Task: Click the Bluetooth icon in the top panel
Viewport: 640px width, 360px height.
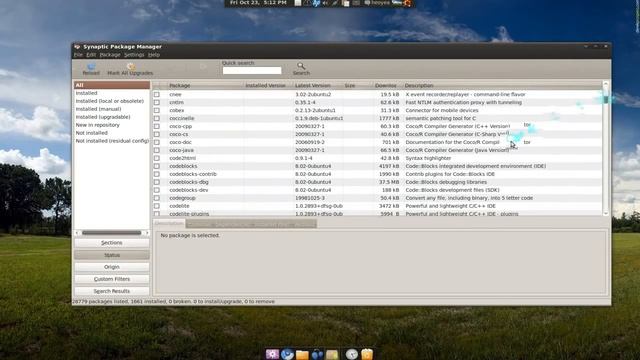Action: coord(316,3)
